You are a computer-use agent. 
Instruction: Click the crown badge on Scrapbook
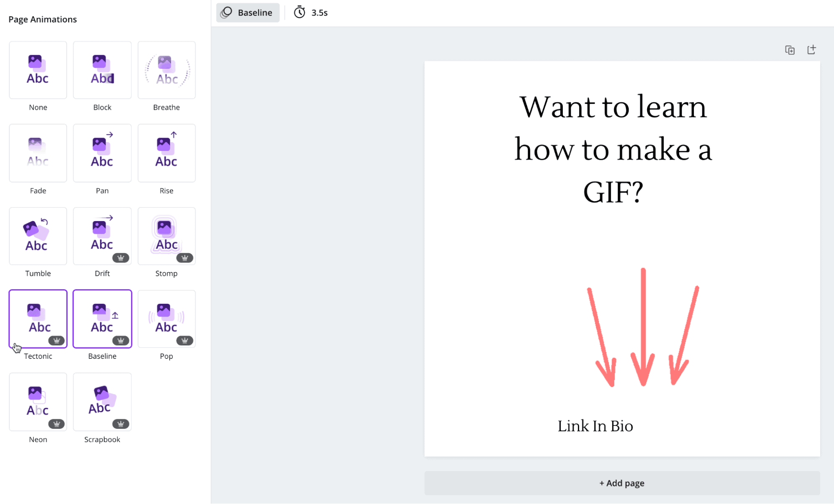pos(121,424)
